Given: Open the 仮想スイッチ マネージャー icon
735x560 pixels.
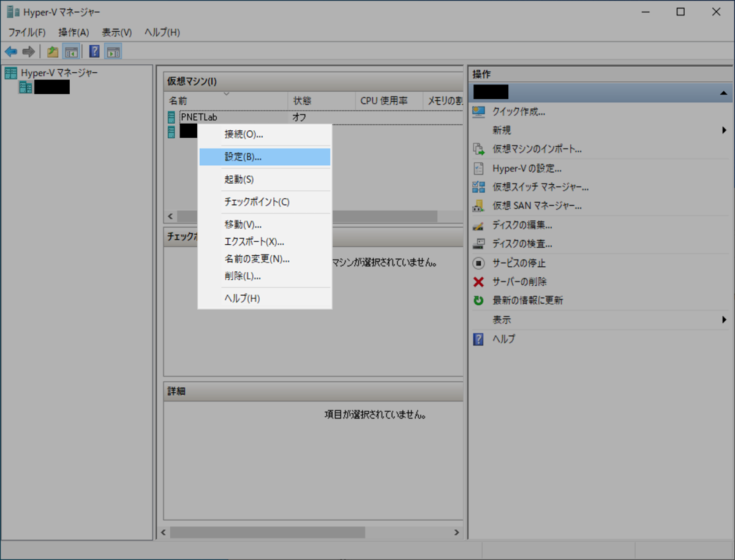Looking at the screenshot, I should (x=478, y=187).
